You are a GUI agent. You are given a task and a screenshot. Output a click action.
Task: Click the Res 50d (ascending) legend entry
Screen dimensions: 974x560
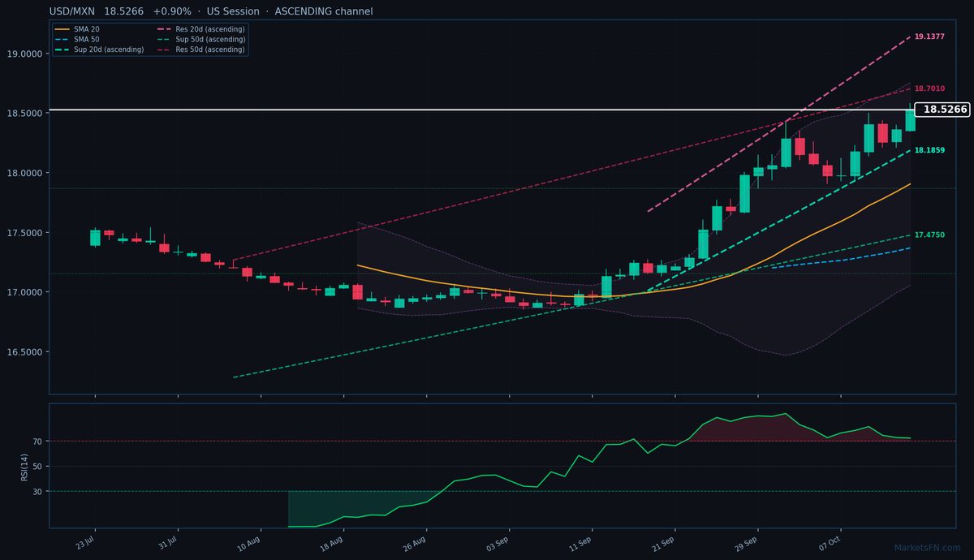point(200,50)
